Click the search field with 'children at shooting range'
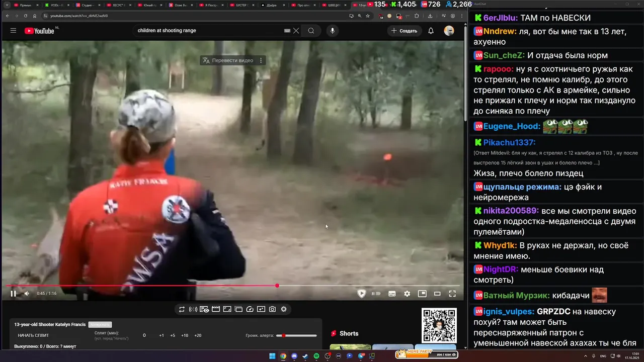 pyautogui.click(x=209, y=31)
